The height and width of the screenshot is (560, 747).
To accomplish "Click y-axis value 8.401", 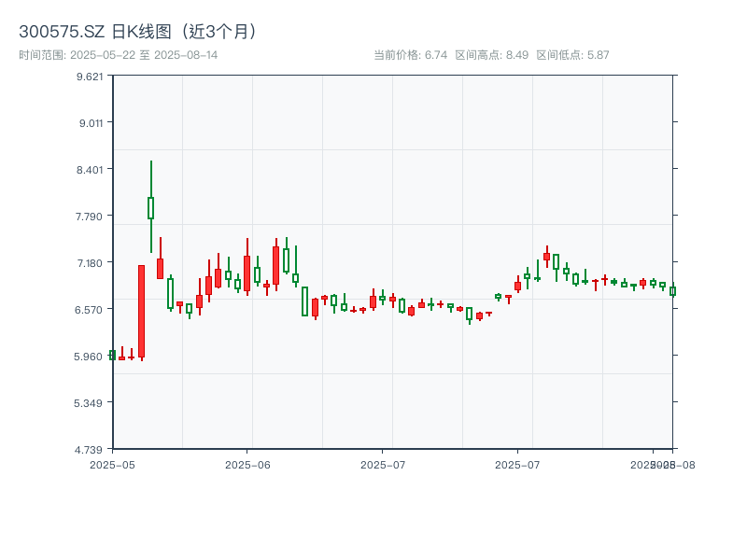I will 90,170.
